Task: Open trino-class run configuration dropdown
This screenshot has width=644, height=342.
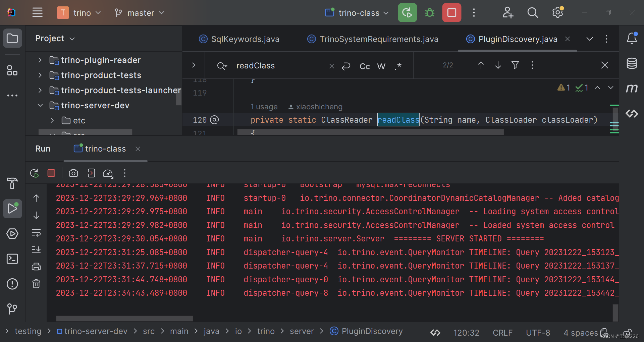Action: click(357, 13)
